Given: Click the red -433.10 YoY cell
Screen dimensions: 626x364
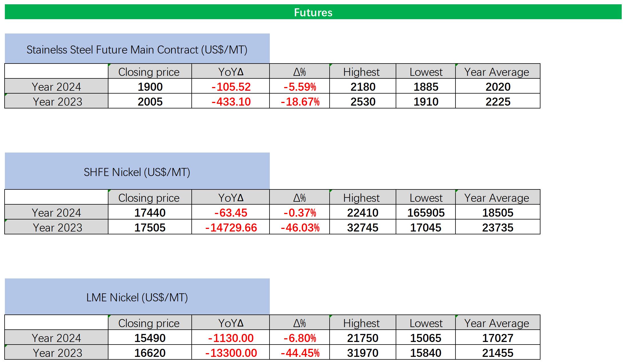Looking at the screenshot, I should tap(231, 102).
